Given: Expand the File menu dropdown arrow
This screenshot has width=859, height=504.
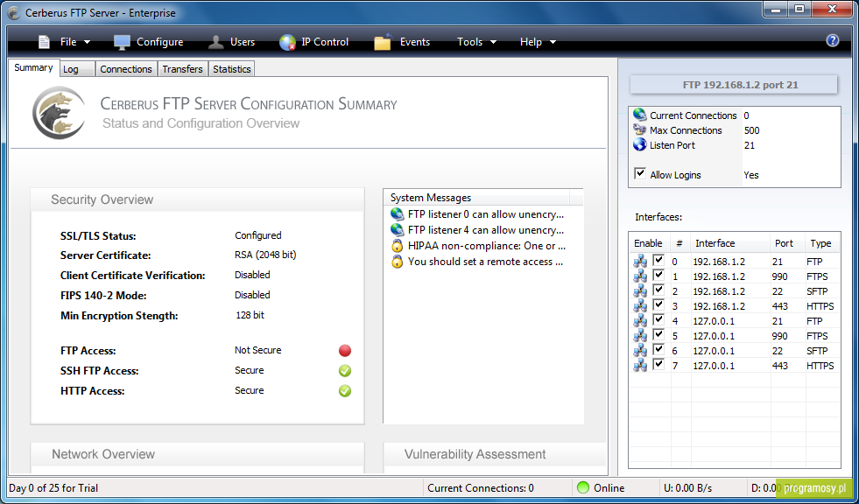Looking at the screenshot, I should (87, 42).
